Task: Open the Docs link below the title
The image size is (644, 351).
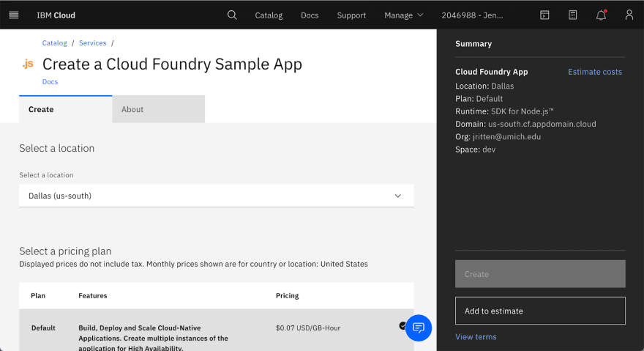Action: (x=50, y=82)
